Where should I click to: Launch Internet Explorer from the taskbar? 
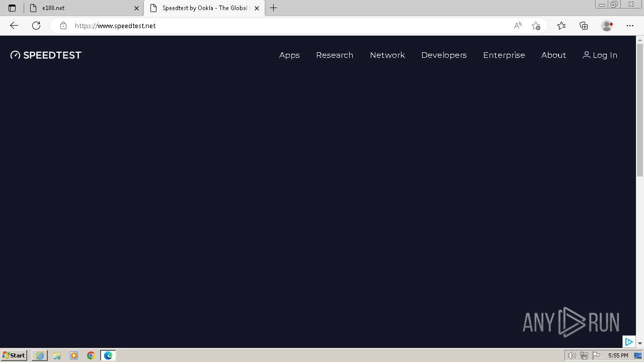click(40, 355)
